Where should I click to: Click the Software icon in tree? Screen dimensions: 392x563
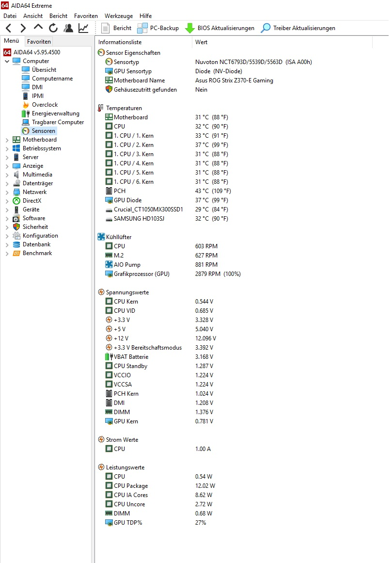point(16,218)
